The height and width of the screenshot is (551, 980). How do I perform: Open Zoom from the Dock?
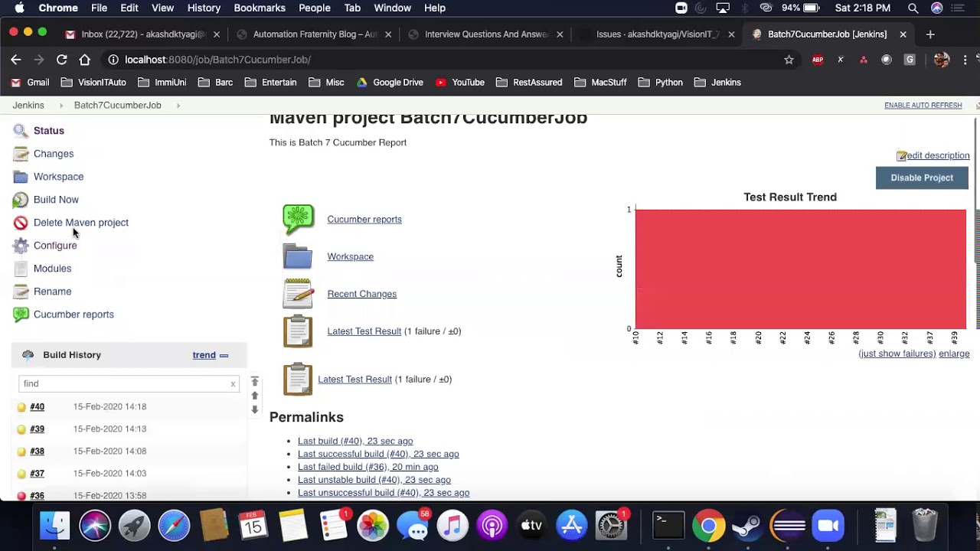click(x=828, y=526)
